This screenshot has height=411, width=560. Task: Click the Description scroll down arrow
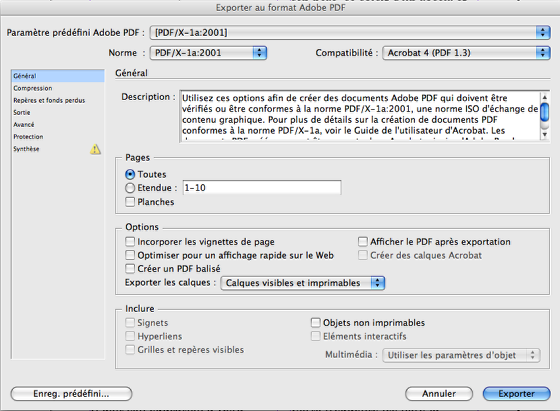click(x=545, y=135)
